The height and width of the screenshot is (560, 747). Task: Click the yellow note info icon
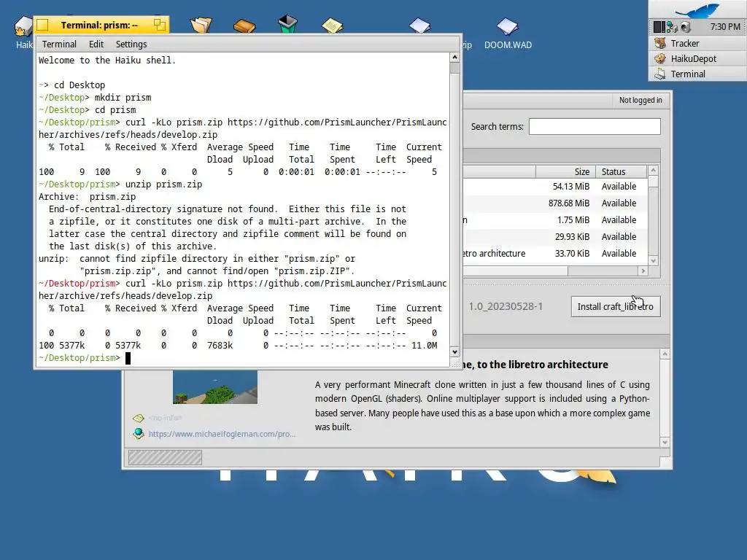[139, 418]
